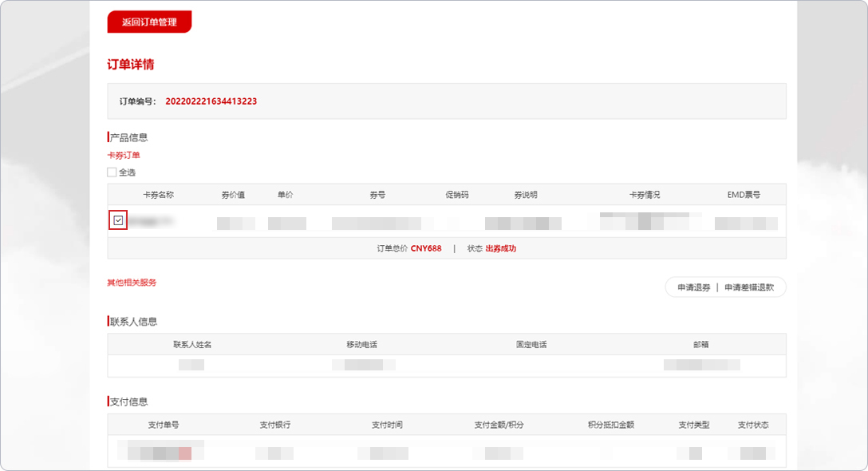
Task: Click the order total CNY688 amount
Action: coord(426,248)
